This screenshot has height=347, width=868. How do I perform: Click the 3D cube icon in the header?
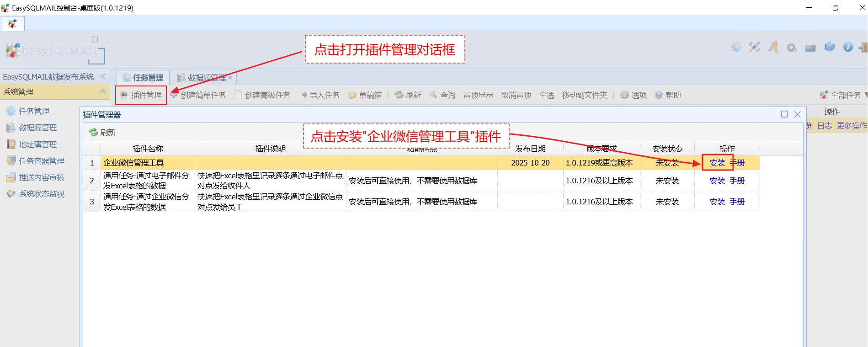829,47
